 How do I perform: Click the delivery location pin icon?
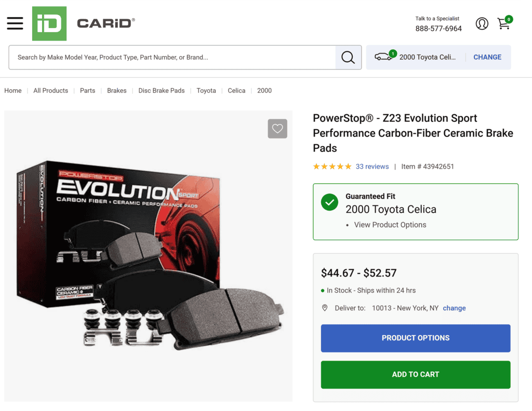[x=325, y=308]
